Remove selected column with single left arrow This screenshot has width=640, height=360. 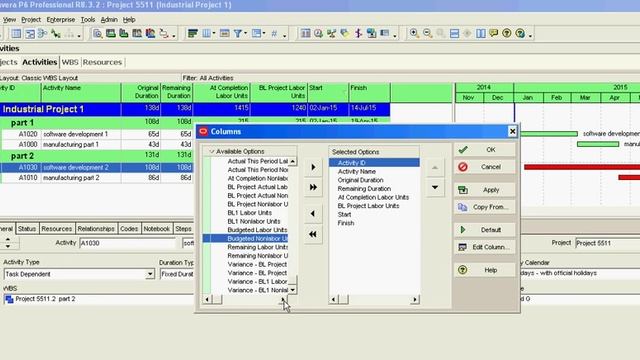[313, 213]
